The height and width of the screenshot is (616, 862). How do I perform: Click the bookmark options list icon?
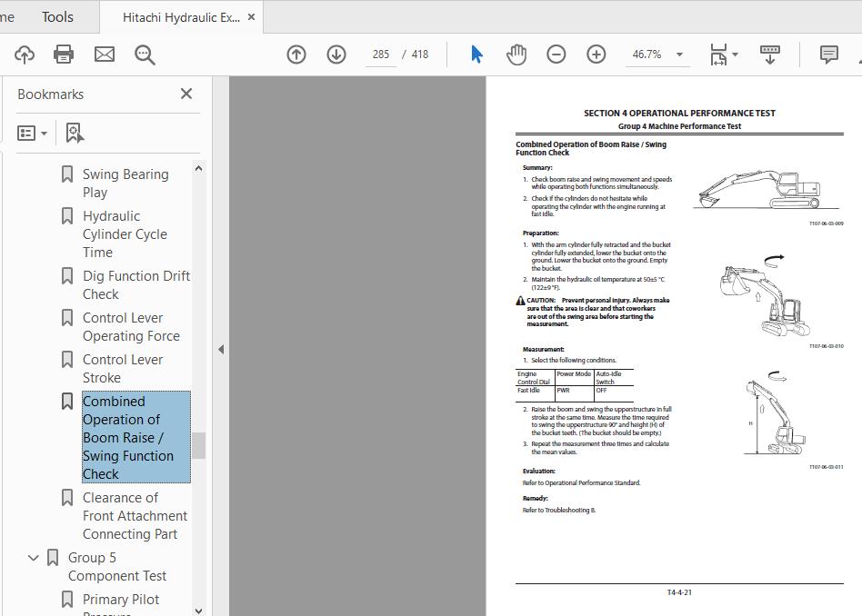pyautogui.click(x=26, y=133)
